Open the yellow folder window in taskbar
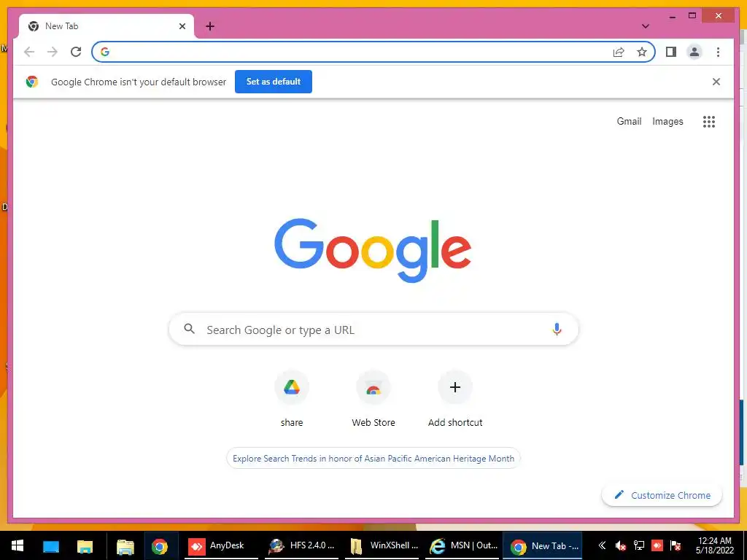 [125, 545]
